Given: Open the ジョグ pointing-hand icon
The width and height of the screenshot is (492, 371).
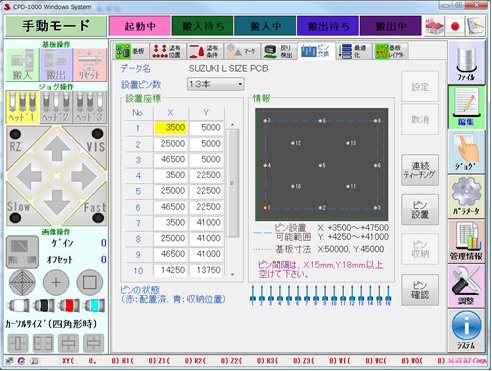Looking at the screenshot, I should 466,152.
